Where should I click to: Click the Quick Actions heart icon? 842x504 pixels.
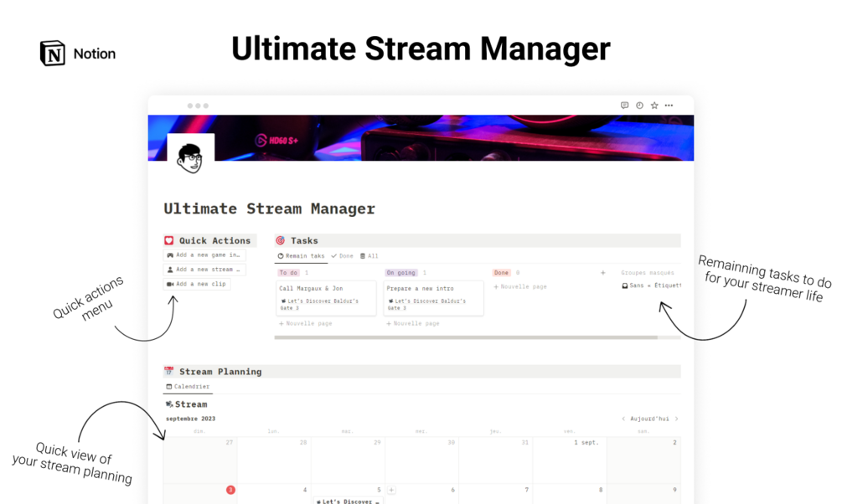[169, 240]
